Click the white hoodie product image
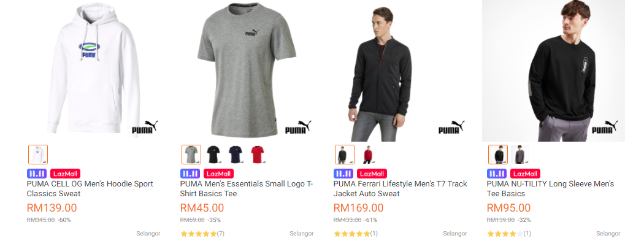 tap(93, 71)
